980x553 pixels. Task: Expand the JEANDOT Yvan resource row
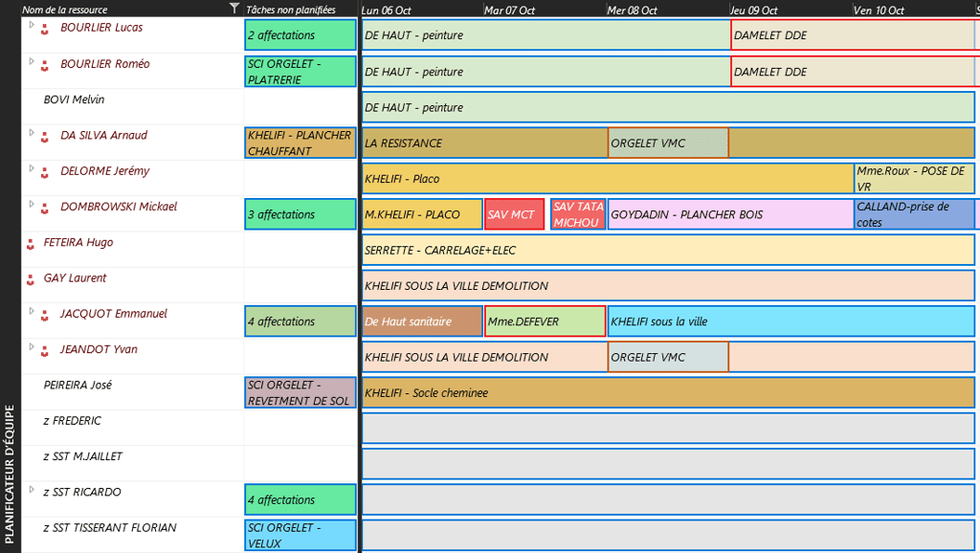32,346
